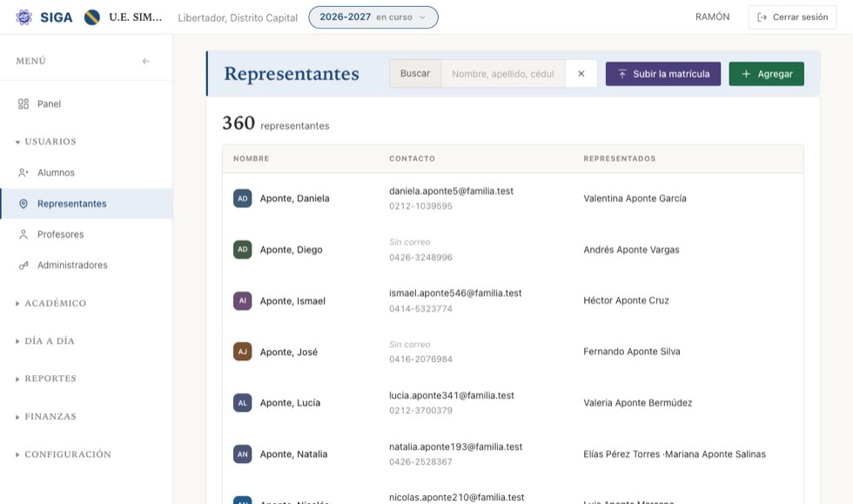The image size is (853, 504).
Task: Click the school crest icon beside U.E. SIM...
Action: click(92, 17)
